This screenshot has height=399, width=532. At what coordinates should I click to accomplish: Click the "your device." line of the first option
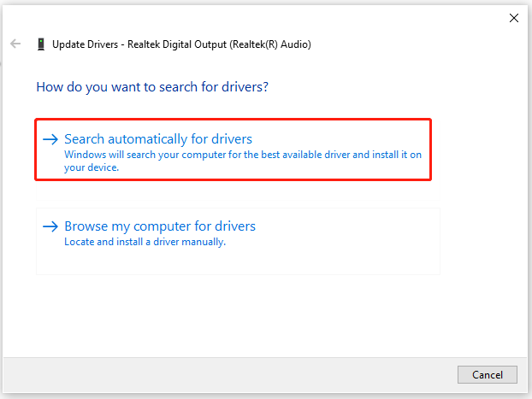click(x=92, y=167)
